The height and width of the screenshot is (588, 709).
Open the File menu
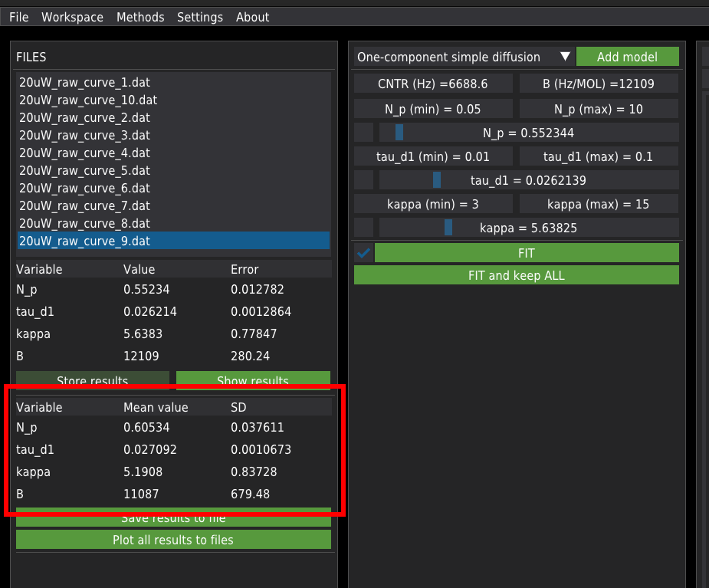18,17
